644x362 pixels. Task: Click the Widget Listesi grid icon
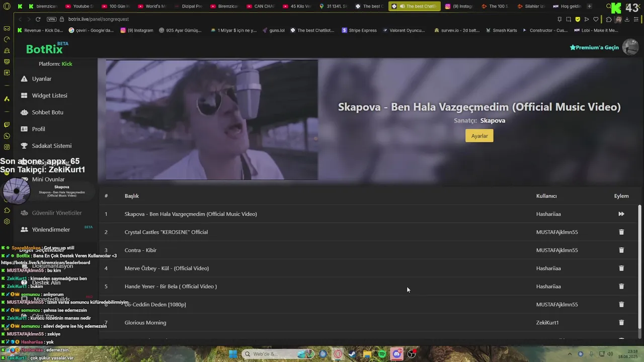tap(24, 96)
